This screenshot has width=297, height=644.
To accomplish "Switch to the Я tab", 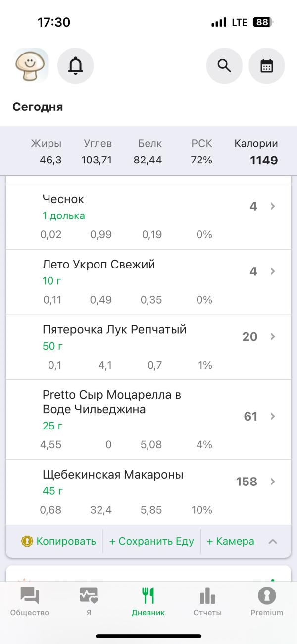I will click(89, 601).
